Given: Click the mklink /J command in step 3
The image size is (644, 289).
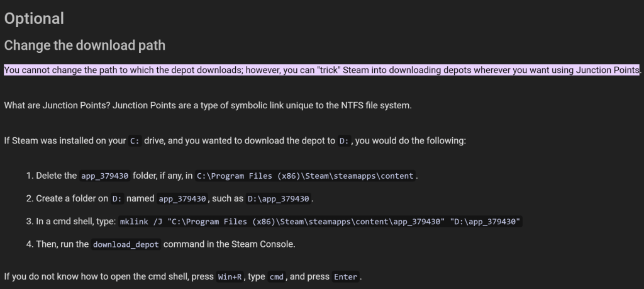Looking at the screenshot, I should 321,222.
